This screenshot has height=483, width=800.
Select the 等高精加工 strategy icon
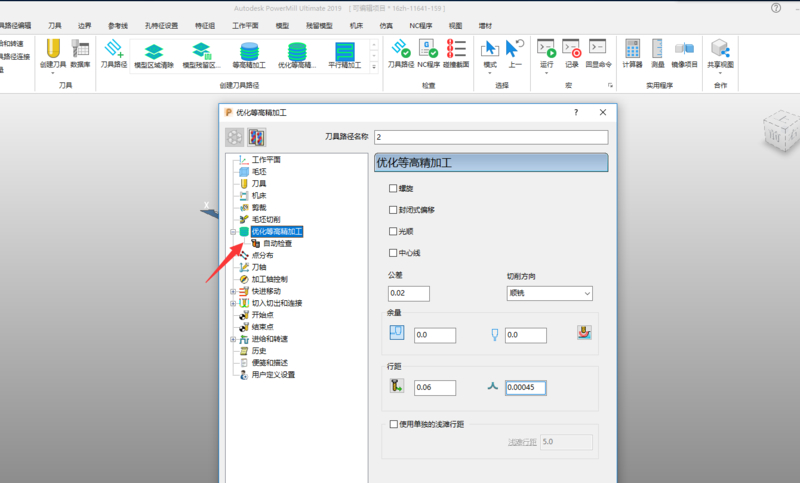coord(249,52)
